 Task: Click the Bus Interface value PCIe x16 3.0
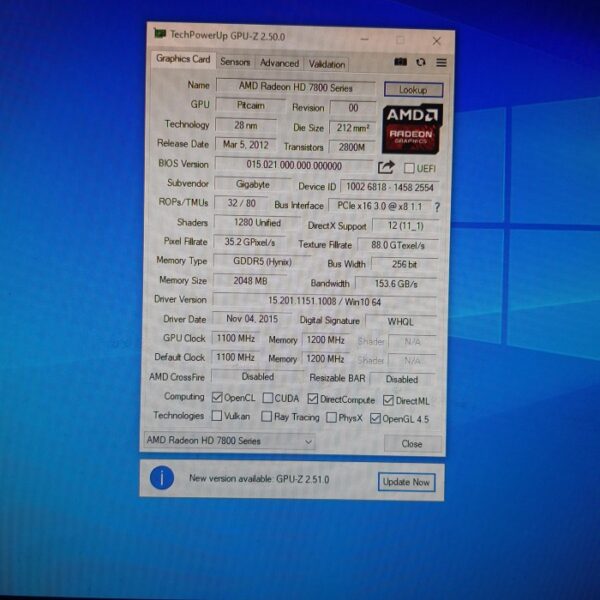[x=379, y=206]
